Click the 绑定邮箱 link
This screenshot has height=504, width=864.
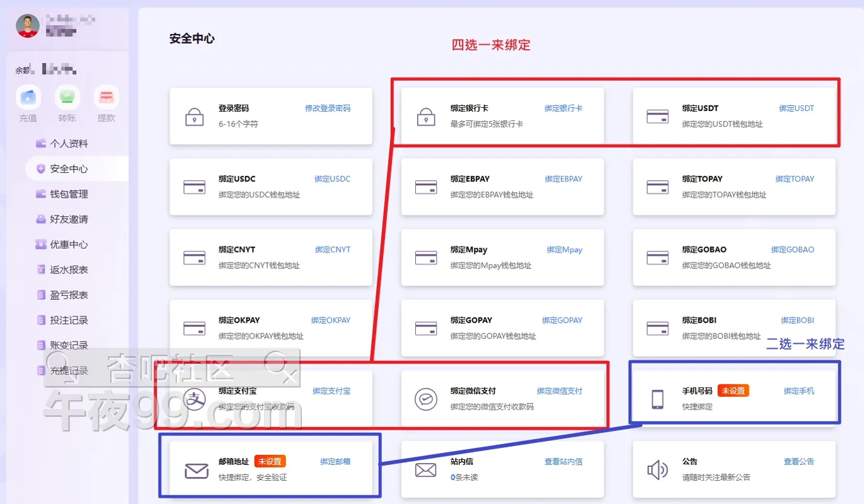(335, 462)
